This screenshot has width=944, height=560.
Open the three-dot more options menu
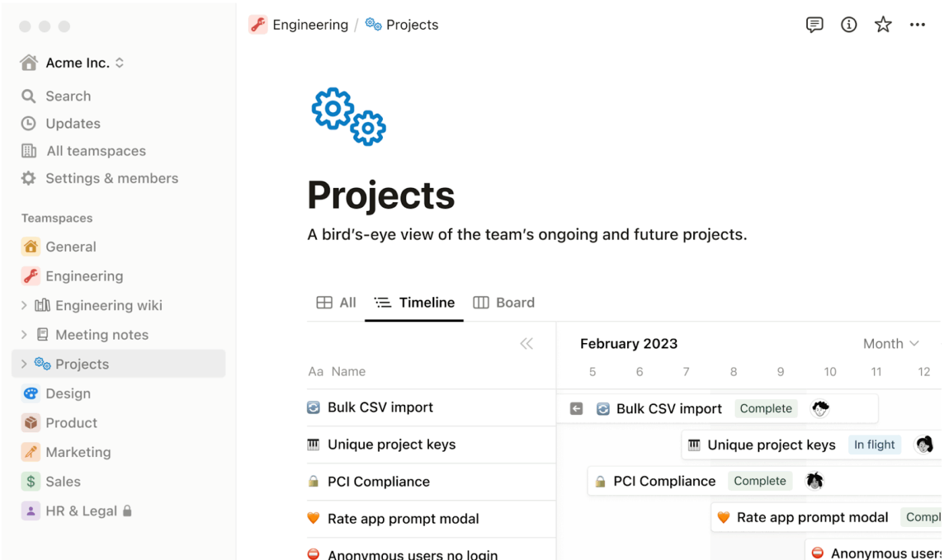pyautogui.click(x=917, y=25)
